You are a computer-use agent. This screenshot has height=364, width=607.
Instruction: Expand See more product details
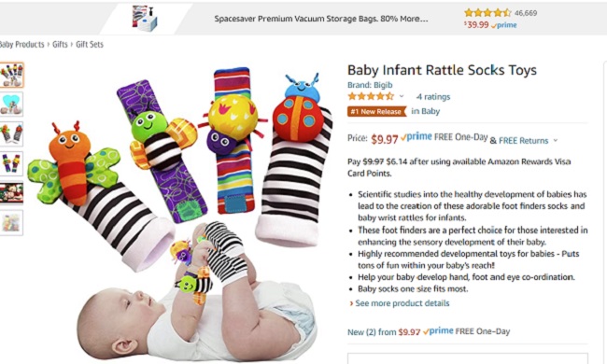pyautogui.click(x=399, y=303)
